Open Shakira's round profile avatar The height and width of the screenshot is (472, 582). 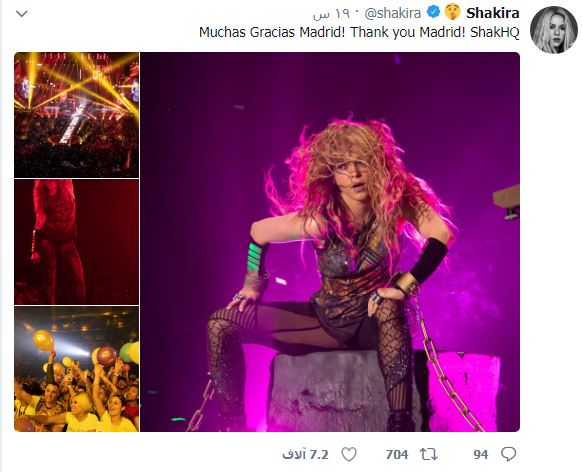point(554,30)
